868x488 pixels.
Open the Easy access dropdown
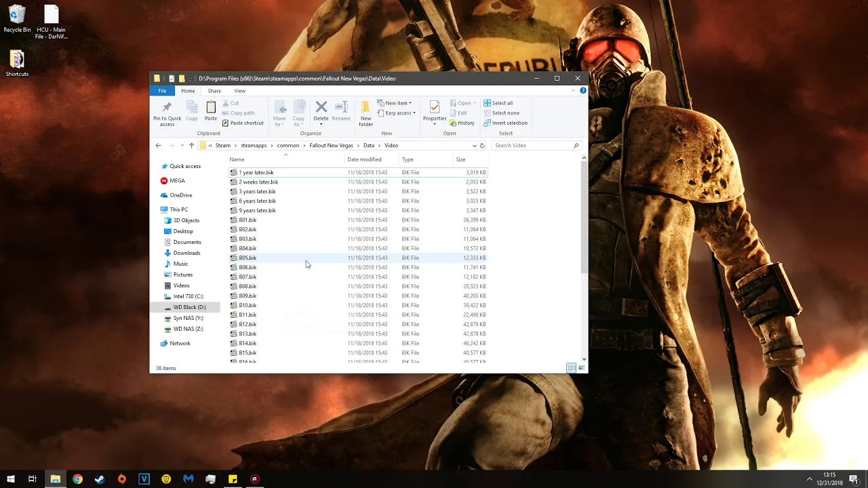[x=396, y=113]
